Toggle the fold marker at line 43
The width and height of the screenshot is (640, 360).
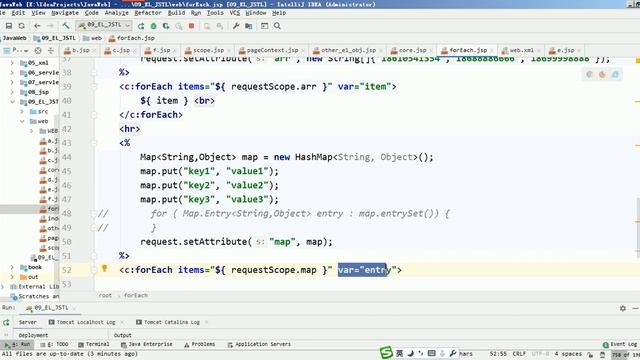94,143
